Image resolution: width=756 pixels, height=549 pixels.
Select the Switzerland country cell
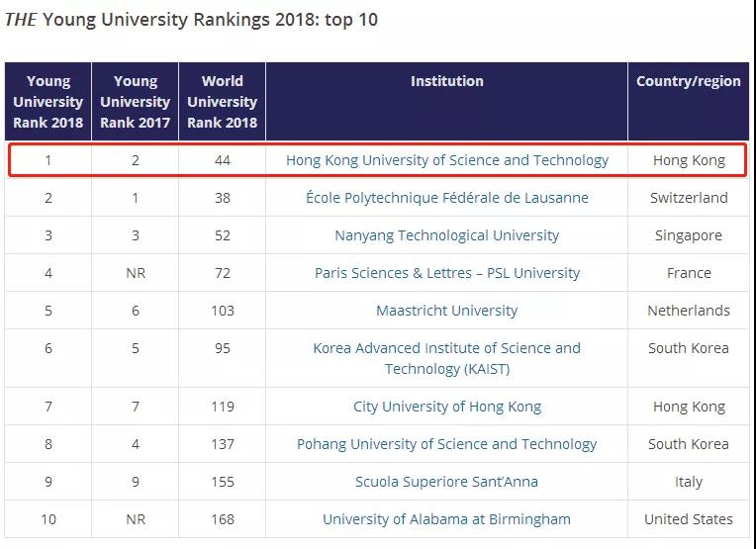[689, 198]
